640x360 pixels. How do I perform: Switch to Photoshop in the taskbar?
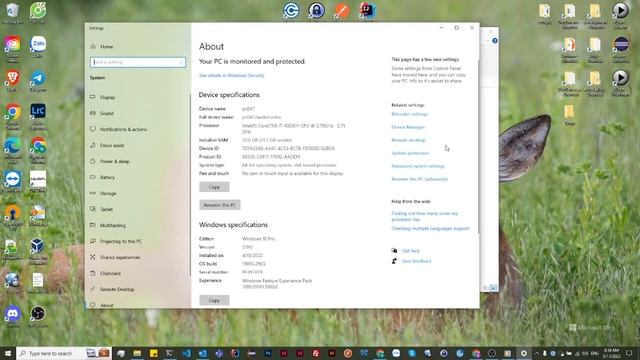[268, 353]
